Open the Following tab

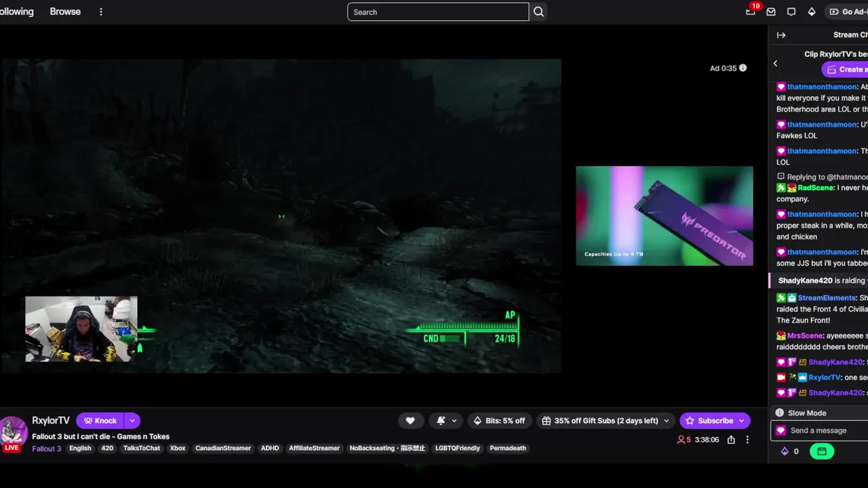[x=16, y=12]
